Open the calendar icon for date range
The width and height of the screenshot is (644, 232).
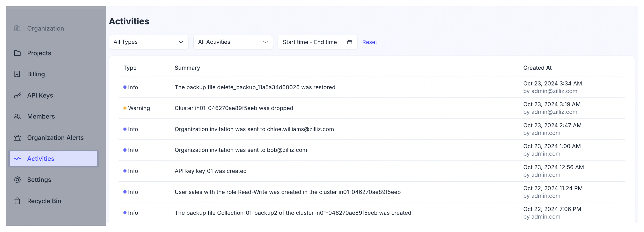tap(350, 42)
